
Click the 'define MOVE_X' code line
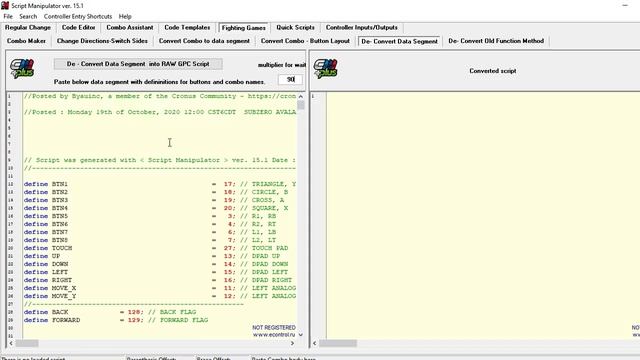click(x=160, y=288)
